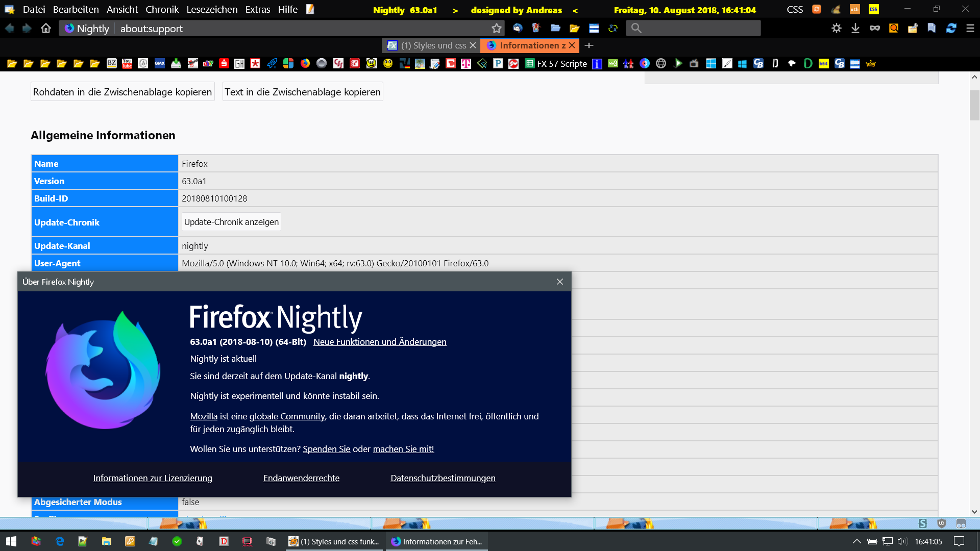Open the Telekom T bookmark icon
Image resolution: width=980 pixels, height=551 pixels.
tap(466, 64)
